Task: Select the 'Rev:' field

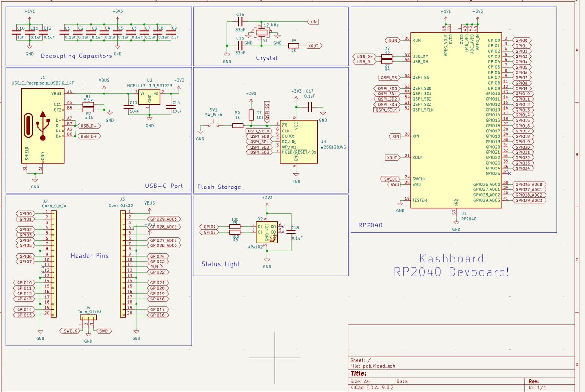Action: pyautogui.click(x=534, y=381)
